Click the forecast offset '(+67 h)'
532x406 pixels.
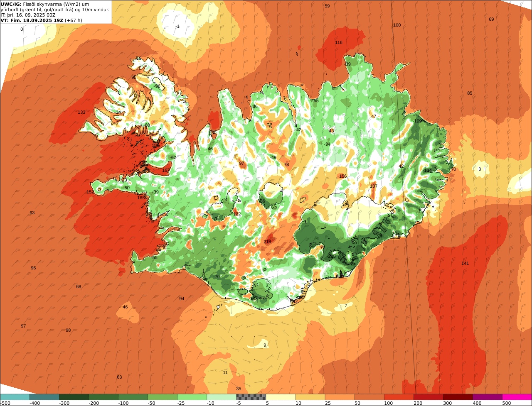[73, 20]
